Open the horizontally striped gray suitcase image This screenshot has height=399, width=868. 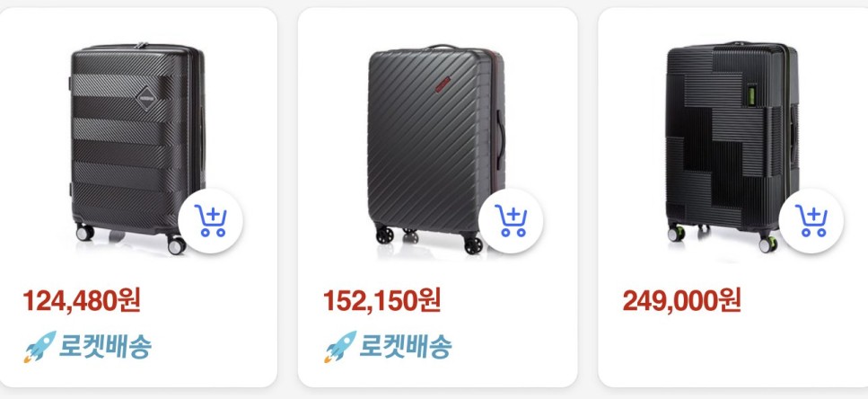pos(138,148)
